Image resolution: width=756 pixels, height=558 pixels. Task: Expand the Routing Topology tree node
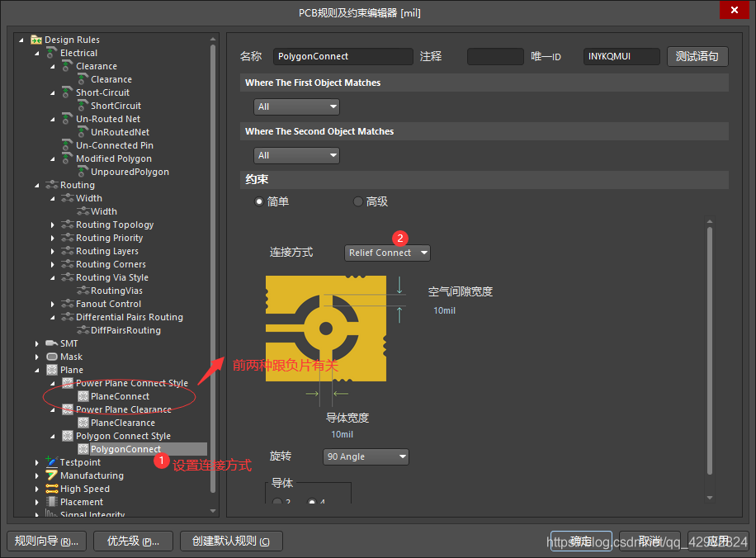[x=52, y=225]
